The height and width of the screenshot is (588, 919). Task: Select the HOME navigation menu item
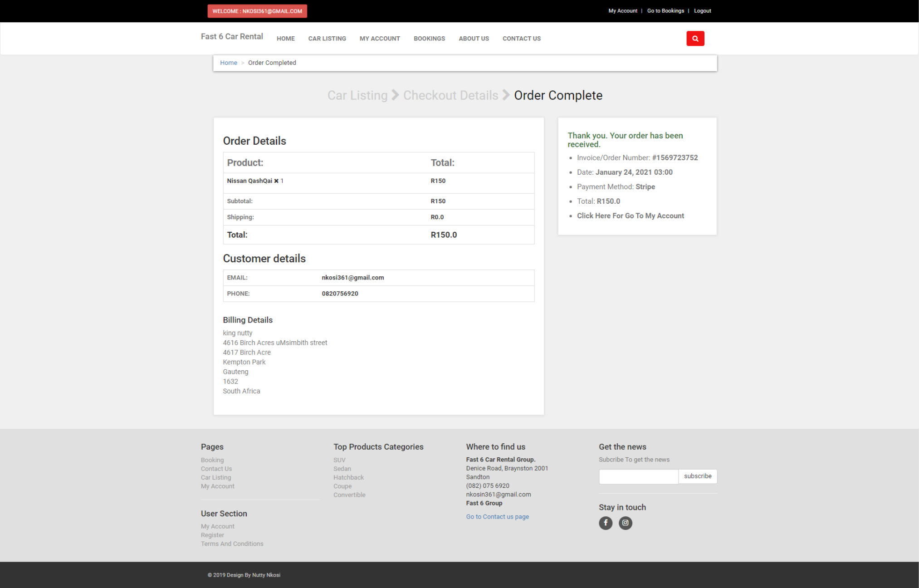[285, 39]
